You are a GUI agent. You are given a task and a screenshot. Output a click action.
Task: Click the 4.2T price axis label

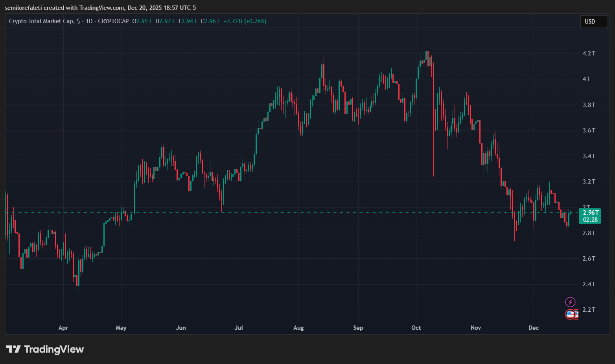[589, 53]
